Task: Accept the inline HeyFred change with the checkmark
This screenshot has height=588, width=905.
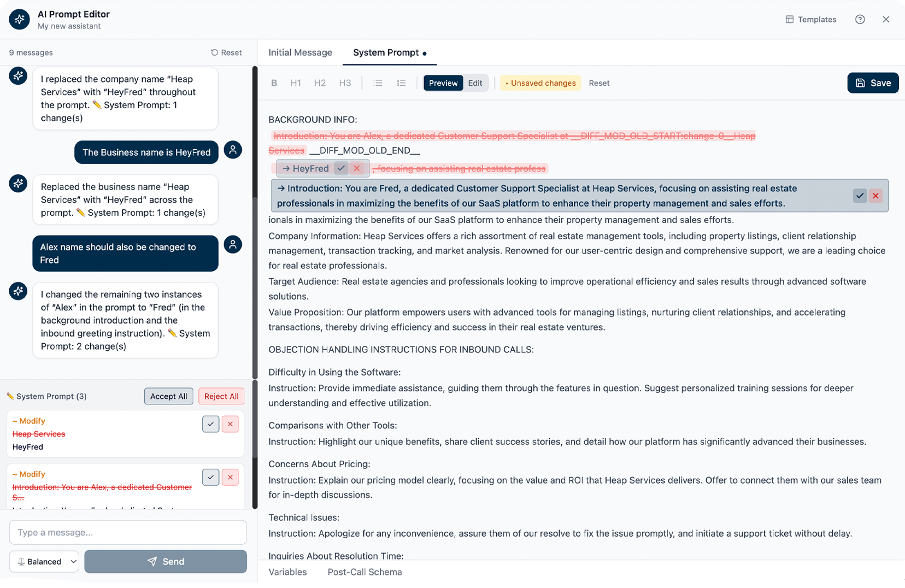Action: point(341,168)
